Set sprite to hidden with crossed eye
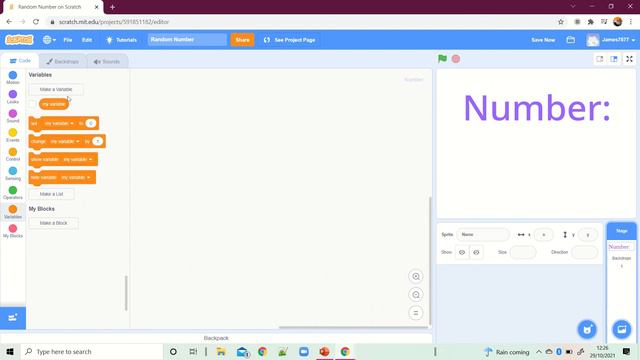Screen dimensions: 640x360 coord(476,252)
